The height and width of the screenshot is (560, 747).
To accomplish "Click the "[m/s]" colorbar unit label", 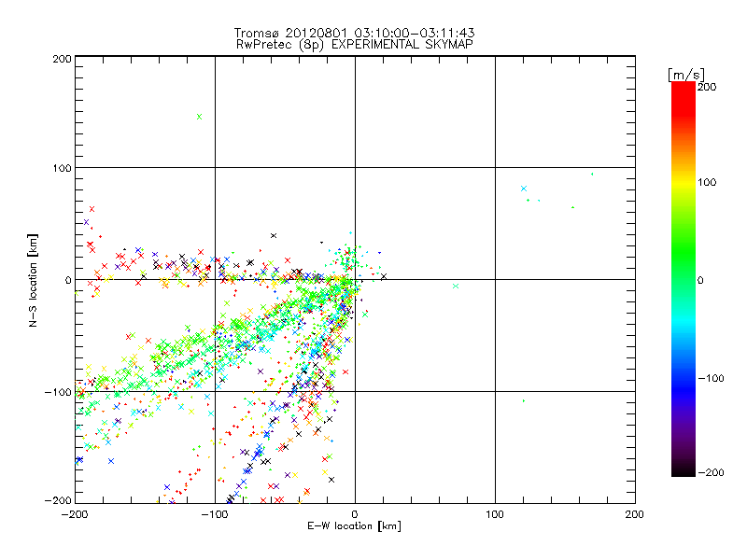I will pyautogui.click(x=686, y=75).
